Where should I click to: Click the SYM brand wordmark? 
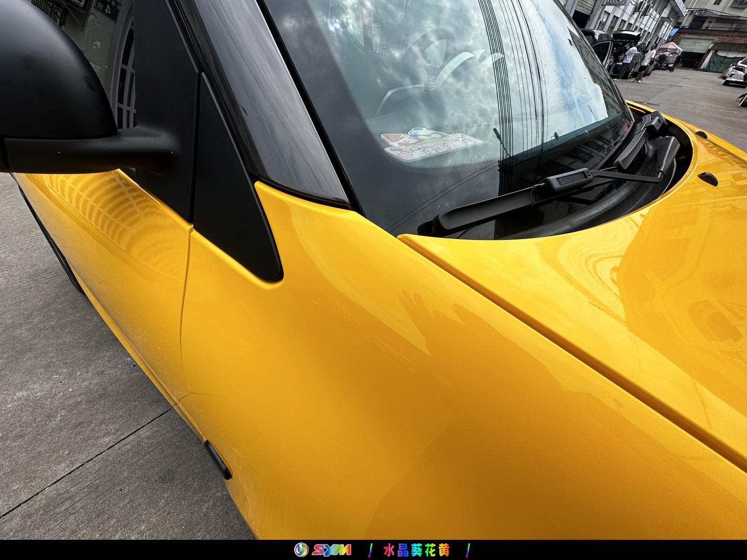[331, 550]
